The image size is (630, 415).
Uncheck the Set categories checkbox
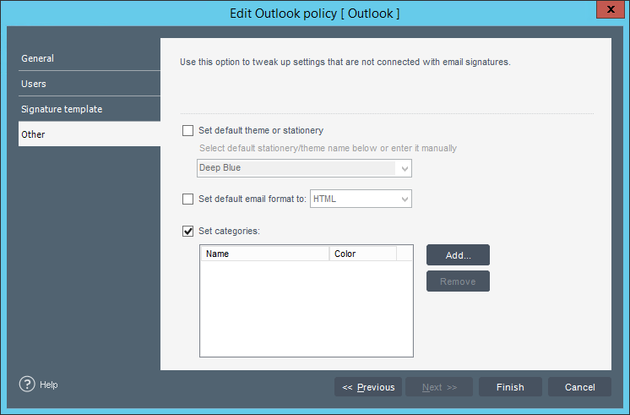pos(188,231)
